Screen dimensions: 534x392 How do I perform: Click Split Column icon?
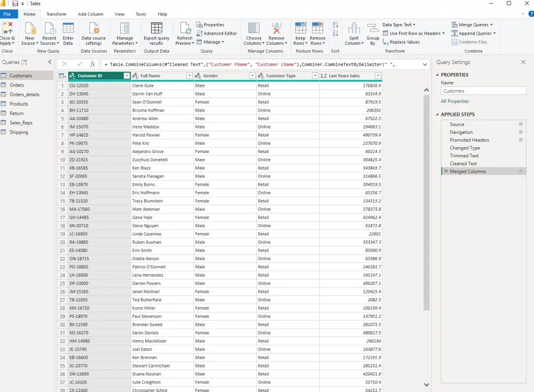click(354, 28)
